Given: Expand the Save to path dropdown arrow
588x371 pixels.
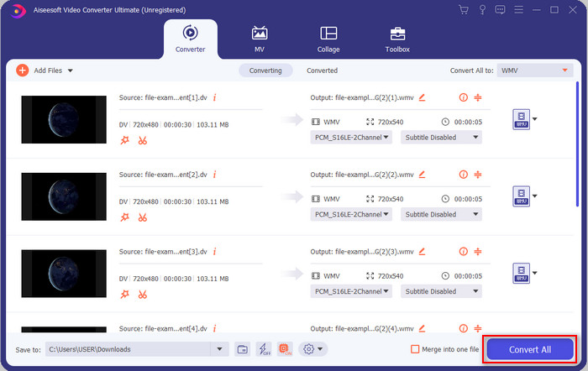Looking at the screenshot, I should pos(220,349).
